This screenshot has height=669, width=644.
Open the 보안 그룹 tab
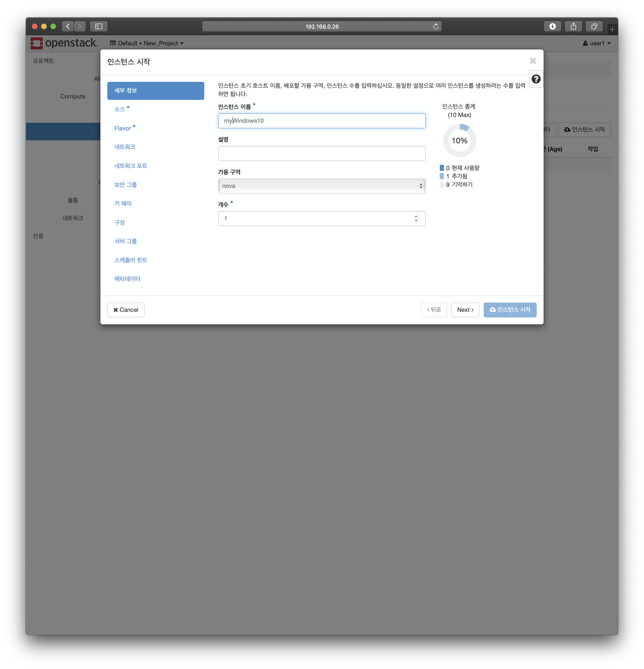tap(126, 185)
